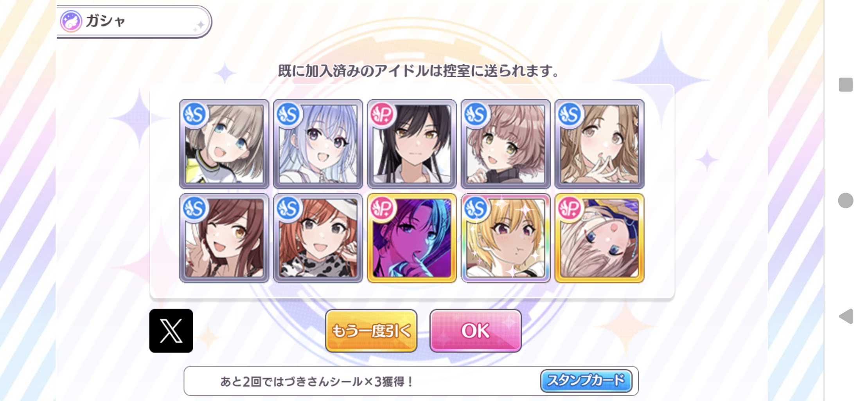Tap the Android home circle button

tap(846, 200)
